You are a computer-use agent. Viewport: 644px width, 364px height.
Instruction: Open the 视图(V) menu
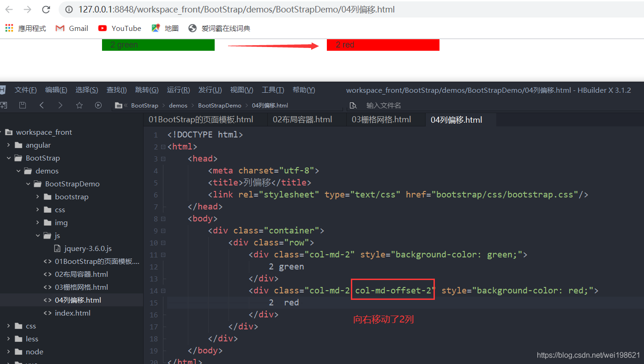pyautogui.click(x=241, y=90)
